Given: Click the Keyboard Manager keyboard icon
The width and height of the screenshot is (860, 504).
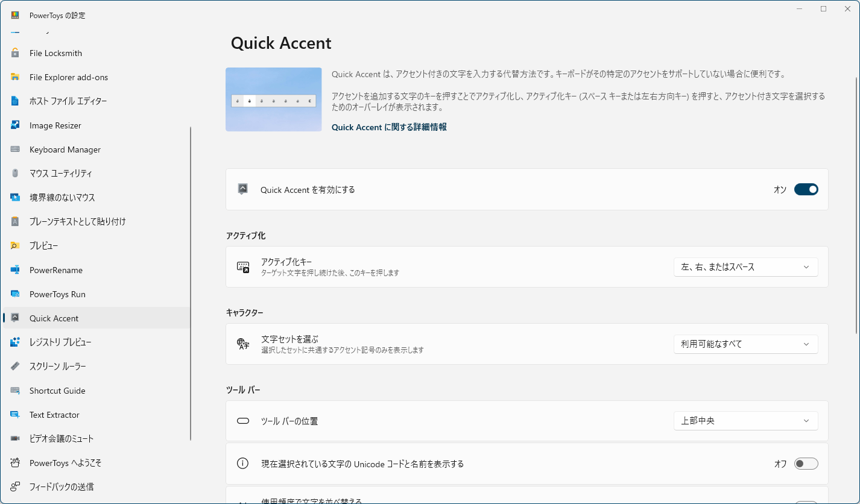Looking at the screenshot, I should pyautogui.click(x=15, y=150).
